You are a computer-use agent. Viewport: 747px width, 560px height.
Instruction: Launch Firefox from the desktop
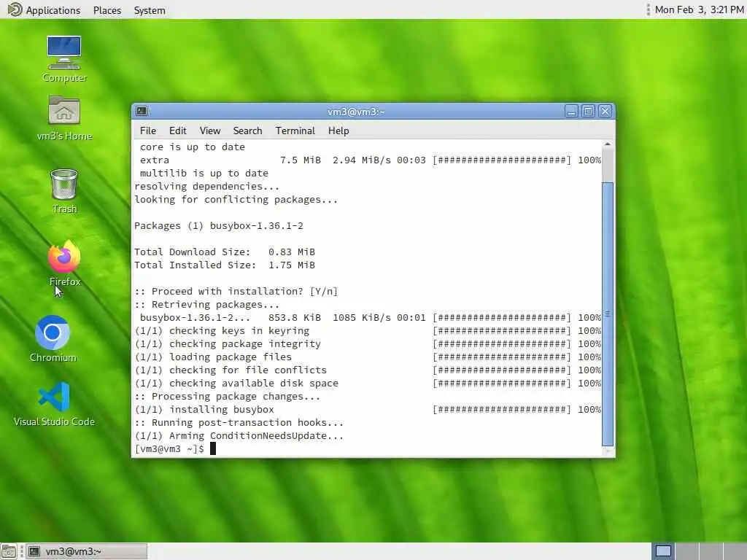coord(64,262)
